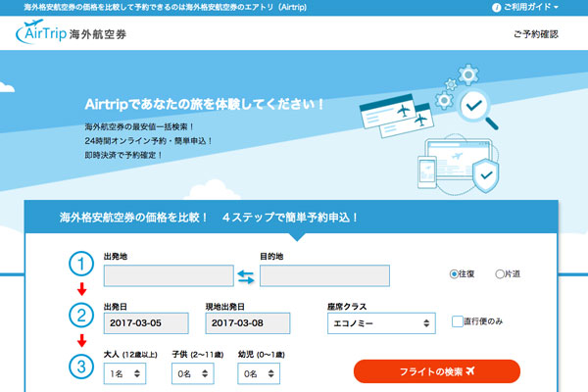Open the 子供 passenger count dropdown
This screenshot has width=588, height=392.
pyautogui.click(x=193, y=373)
